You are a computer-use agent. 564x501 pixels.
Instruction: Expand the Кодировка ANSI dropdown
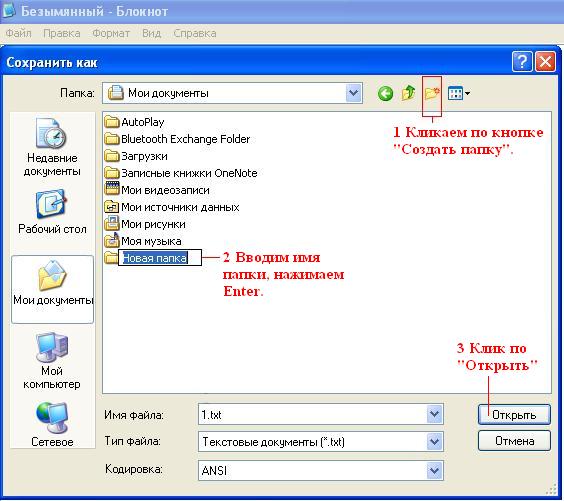tap(435, 470)
